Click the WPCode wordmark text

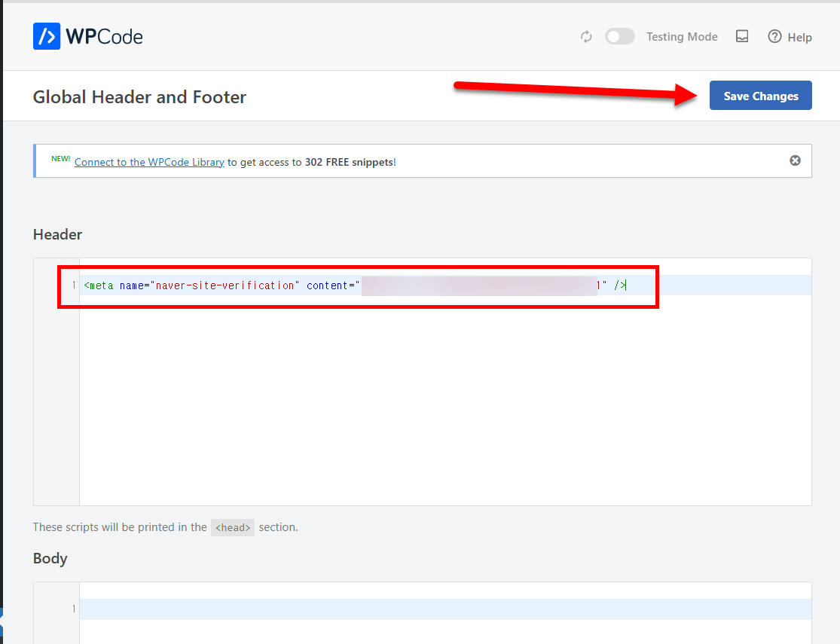tap(104, 36)
